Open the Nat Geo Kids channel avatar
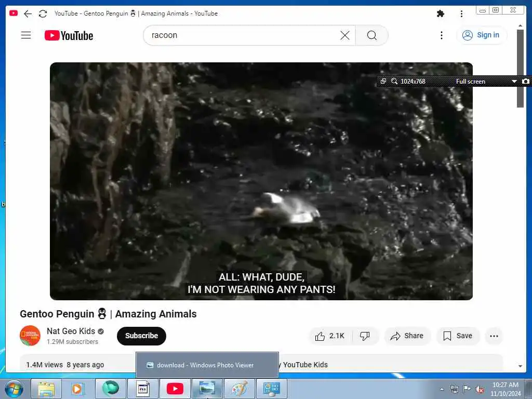 (x=30, y=336)
